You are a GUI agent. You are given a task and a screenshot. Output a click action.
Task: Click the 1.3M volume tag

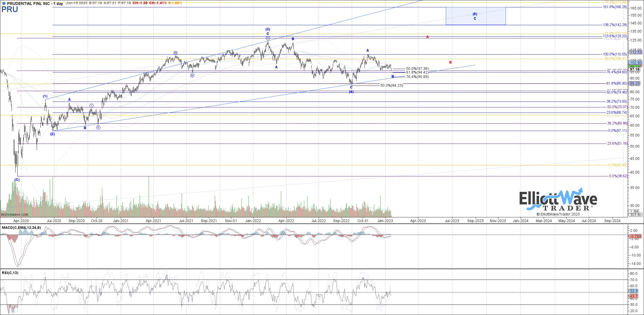634,211
